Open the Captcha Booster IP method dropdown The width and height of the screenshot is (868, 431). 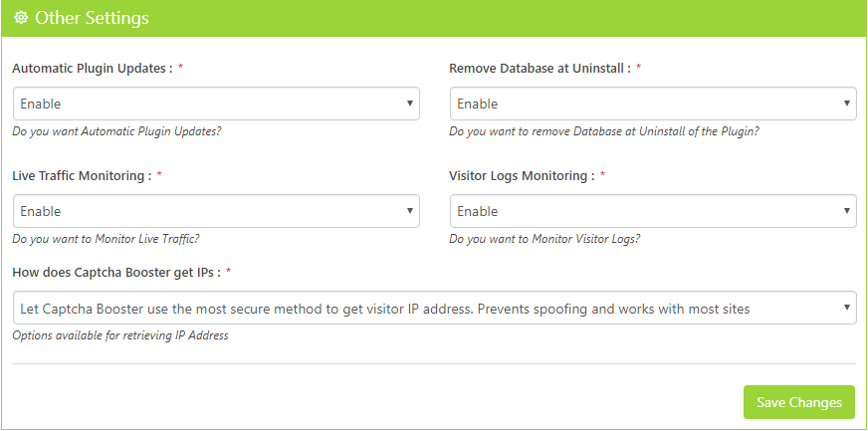434,309
